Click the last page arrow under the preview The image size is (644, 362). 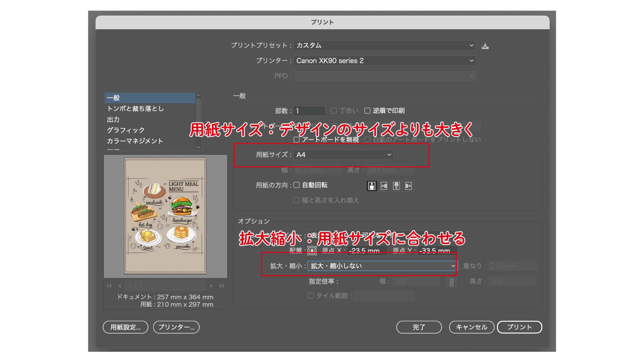(221, 286)
